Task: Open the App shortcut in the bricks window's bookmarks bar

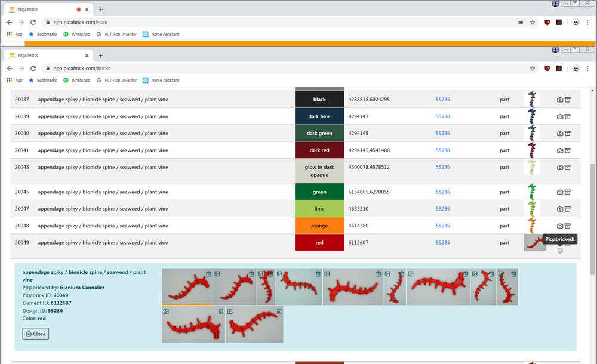Action: click(15, 81)
